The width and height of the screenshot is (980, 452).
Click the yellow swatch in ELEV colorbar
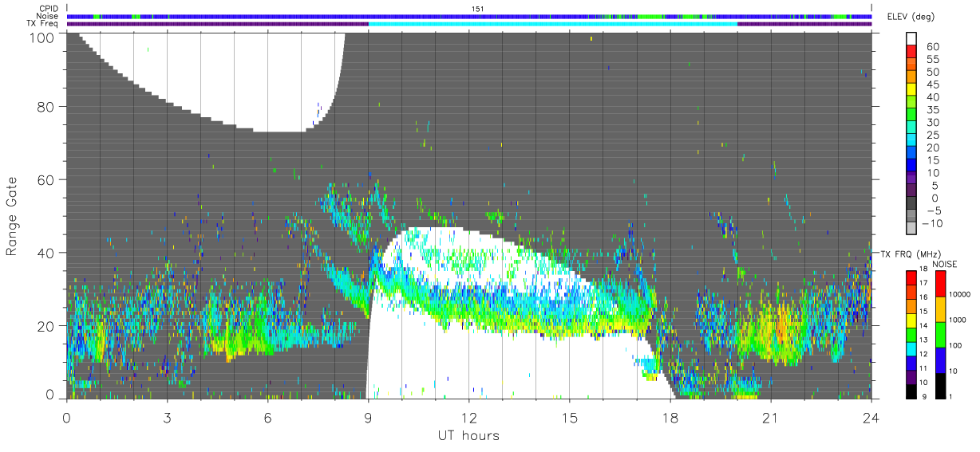click(x=911, y=89)
